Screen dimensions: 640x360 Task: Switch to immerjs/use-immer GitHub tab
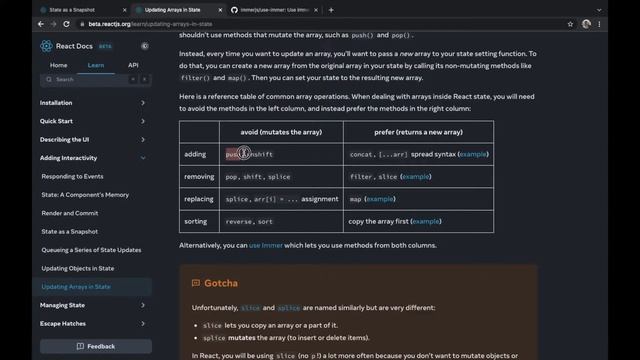(274, 10)
